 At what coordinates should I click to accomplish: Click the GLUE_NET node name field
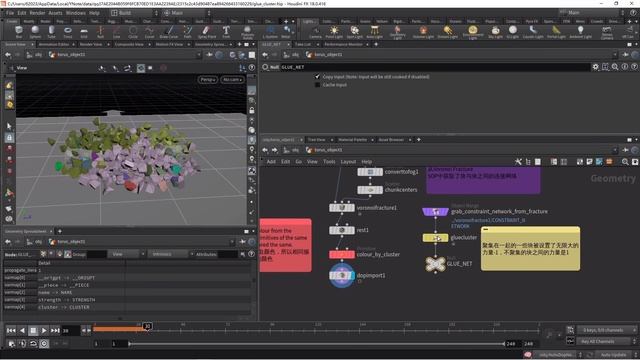[x=435, y=67]
